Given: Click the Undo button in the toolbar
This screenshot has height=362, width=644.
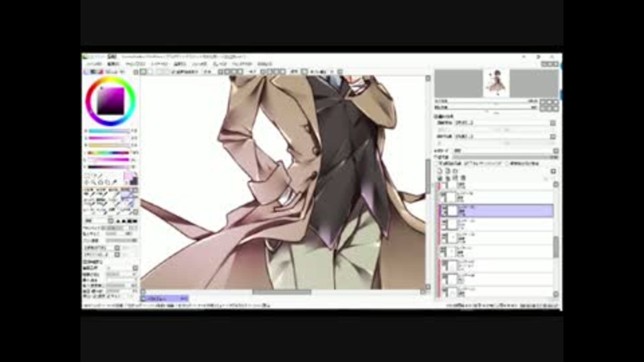Looking at the screenshot, I should tap(144, 72).
